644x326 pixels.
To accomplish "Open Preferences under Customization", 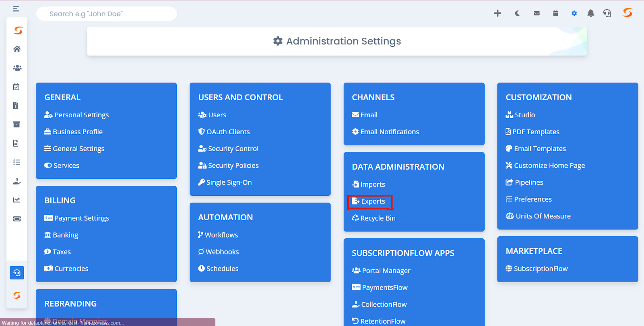I will pos(529,199).
